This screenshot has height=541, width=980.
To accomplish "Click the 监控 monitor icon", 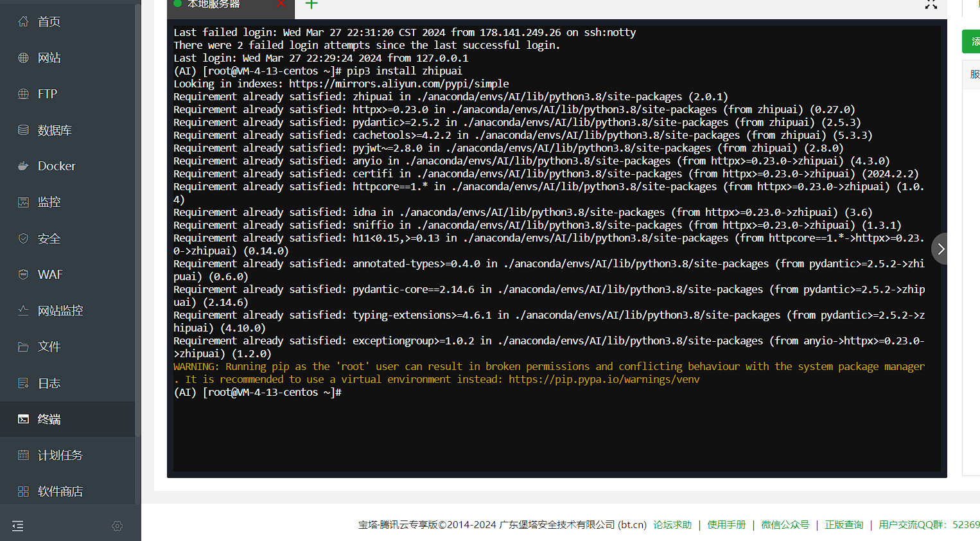I will [23, 202].
